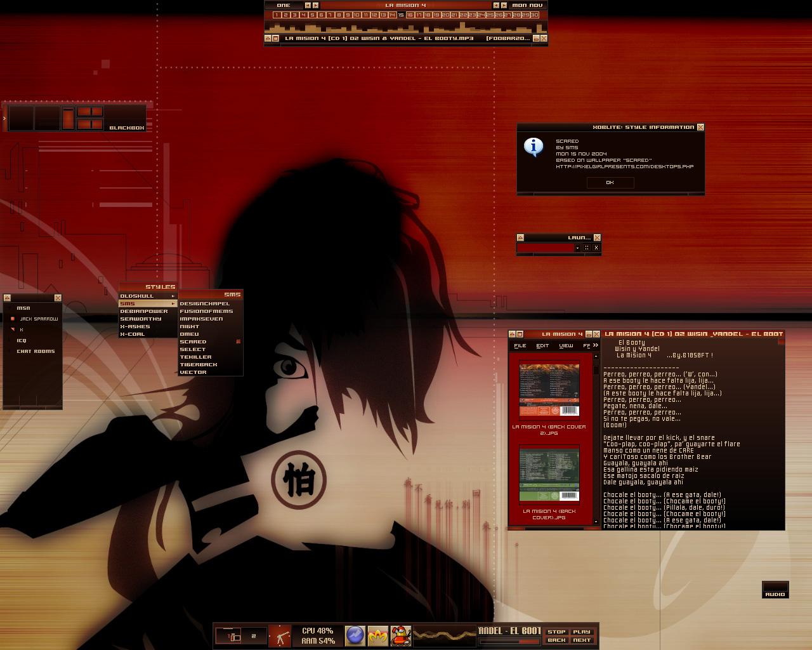Viewport: 812px width, 650px height.
Task: Launch the red robot character icon
Action: [x=400, y=635]
